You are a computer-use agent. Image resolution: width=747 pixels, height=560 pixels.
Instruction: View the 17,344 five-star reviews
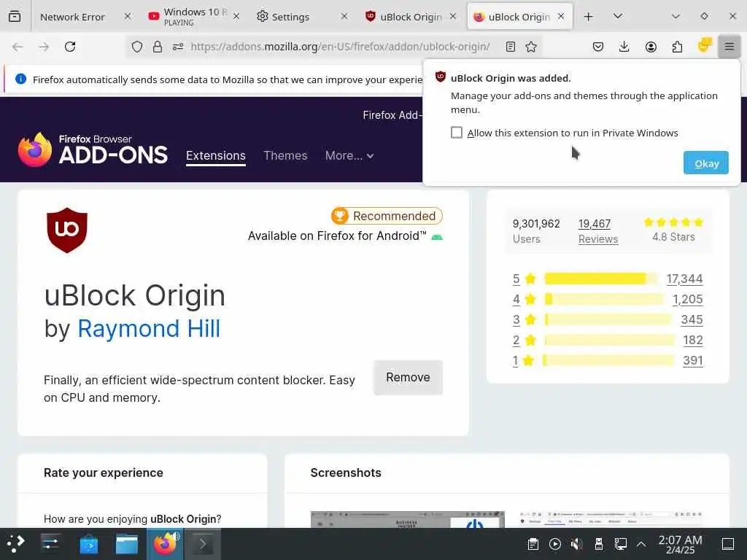[x=684, y=279]
